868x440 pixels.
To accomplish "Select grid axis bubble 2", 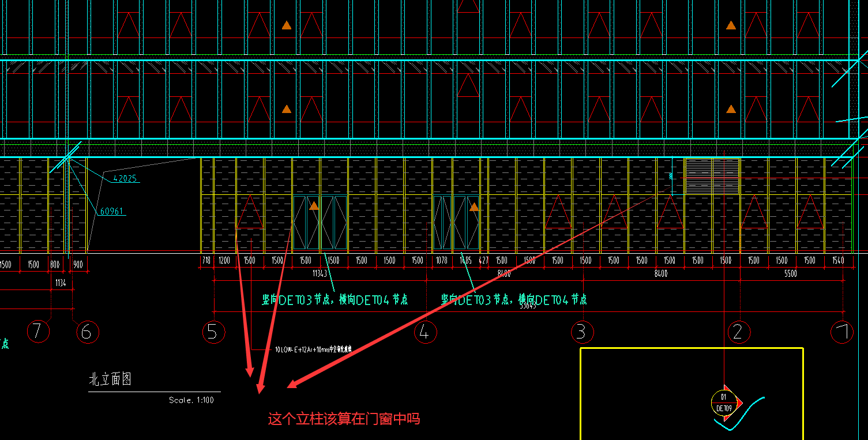I will (x=739, y=332).
